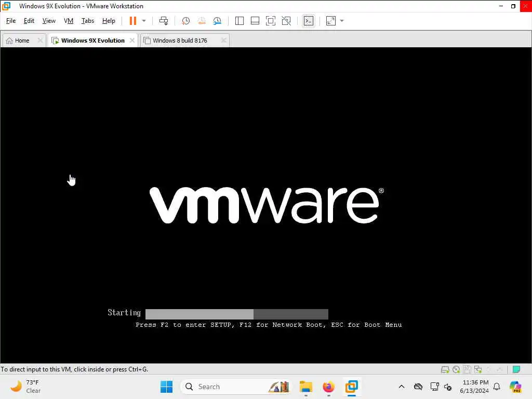Screen dimensions: 532x399
Task: Open the Help menu
Action: pos(109,21)
